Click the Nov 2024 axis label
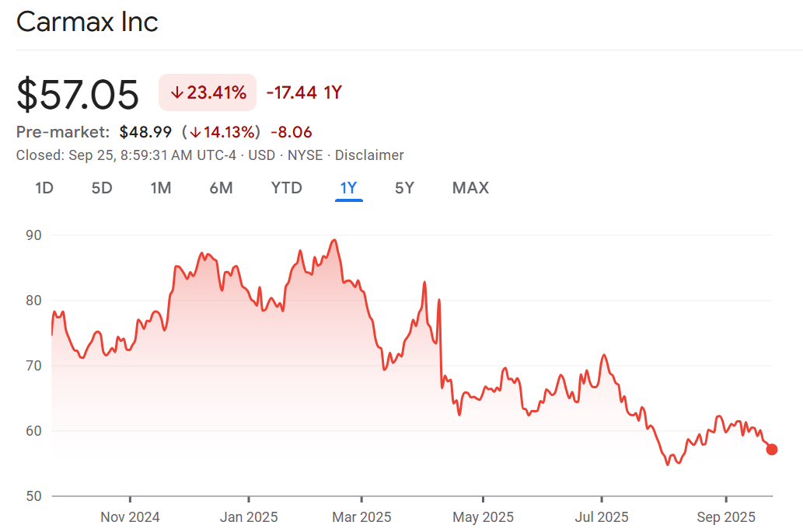803x532 pixels. coord(130,517)
